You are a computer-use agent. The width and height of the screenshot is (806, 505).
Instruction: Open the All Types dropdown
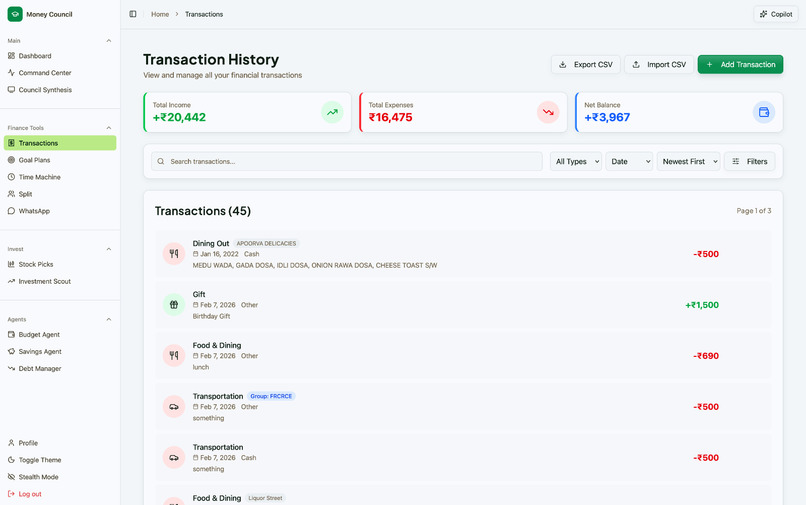tap(576, 161)
